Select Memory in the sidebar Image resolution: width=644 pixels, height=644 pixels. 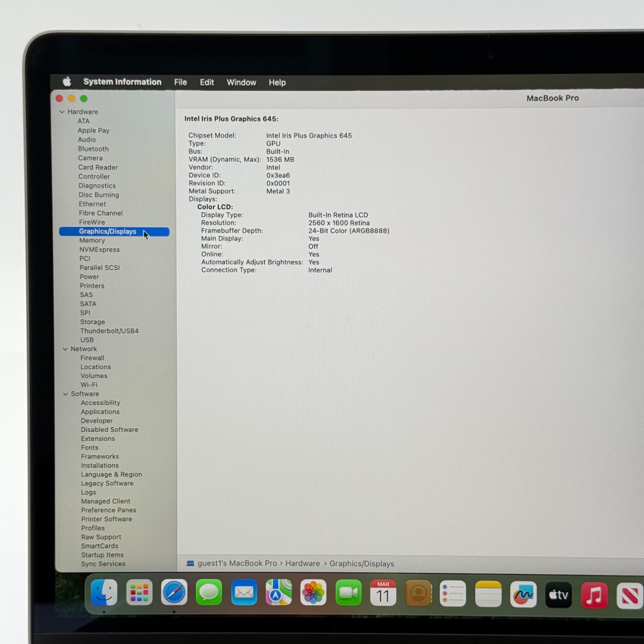pos(92,240)
